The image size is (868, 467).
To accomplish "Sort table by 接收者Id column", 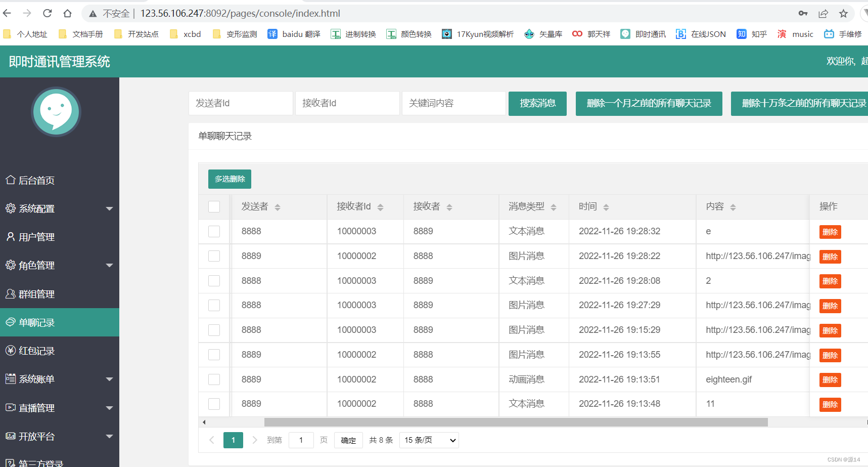I will tap(381, 207).
